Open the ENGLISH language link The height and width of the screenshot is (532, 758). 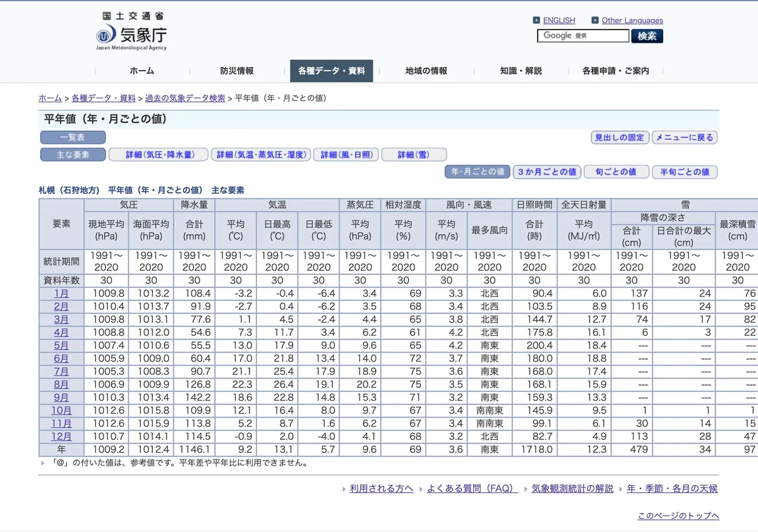pyautogui.click(x=559, y=20)
